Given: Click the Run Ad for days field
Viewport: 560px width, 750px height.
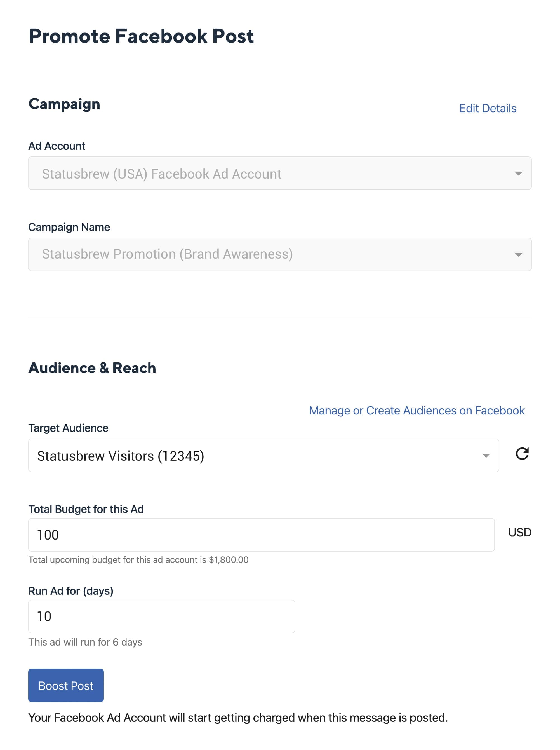Looking at the screenshot, I should [x=161, y=617].
